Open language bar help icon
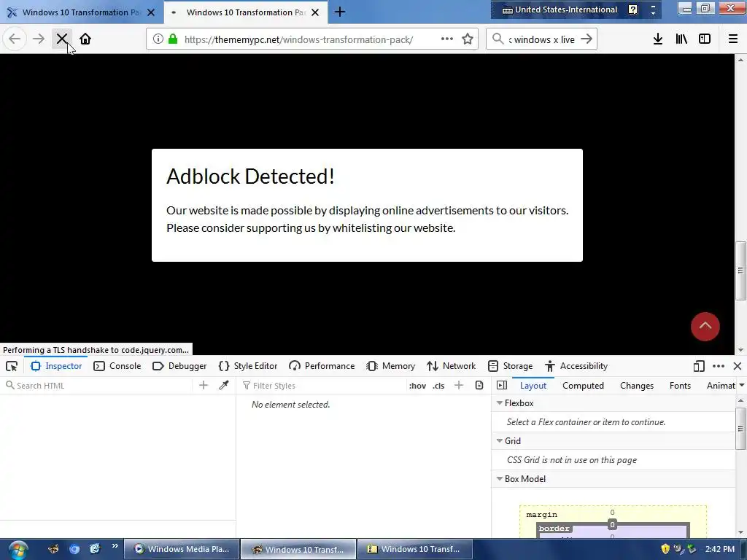This screenshot has width=747, height=560. point(633,9)
